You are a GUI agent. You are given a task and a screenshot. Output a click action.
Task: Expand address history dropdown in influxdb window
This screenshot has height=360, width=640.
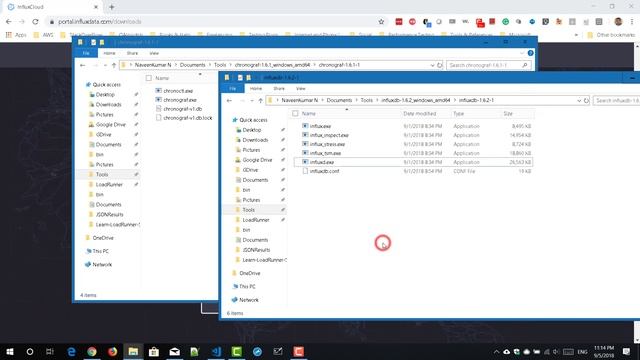click(x=579, y=100)
